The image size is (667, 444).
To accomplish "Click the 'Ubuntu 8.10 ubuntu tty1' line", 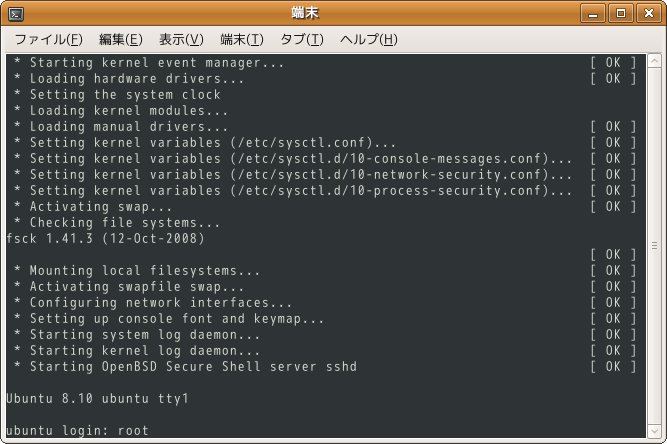I will pyautogui.click(x=97, y=398).
